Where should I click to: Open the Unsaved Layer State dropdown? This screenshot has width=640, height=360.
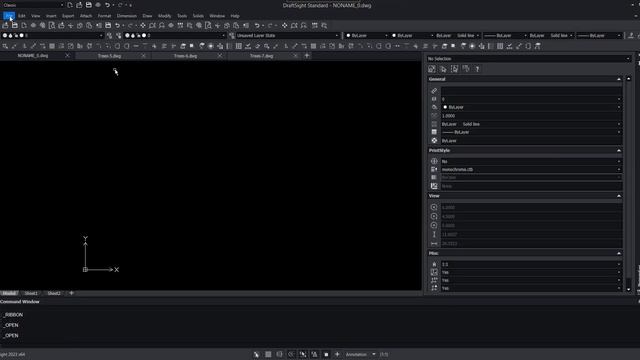click(x=287, y=36)
